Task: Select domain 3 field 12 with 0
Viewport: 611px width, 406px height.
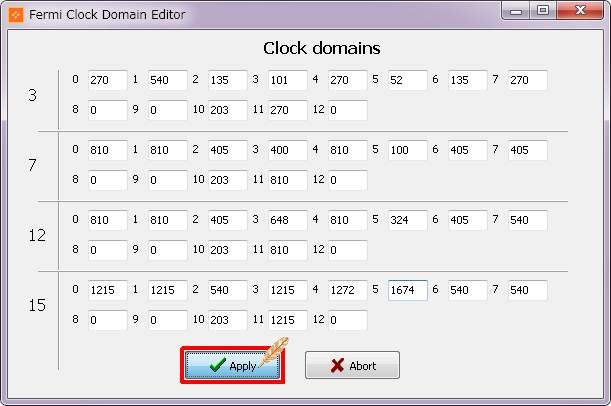Action: tap(348, 110)
